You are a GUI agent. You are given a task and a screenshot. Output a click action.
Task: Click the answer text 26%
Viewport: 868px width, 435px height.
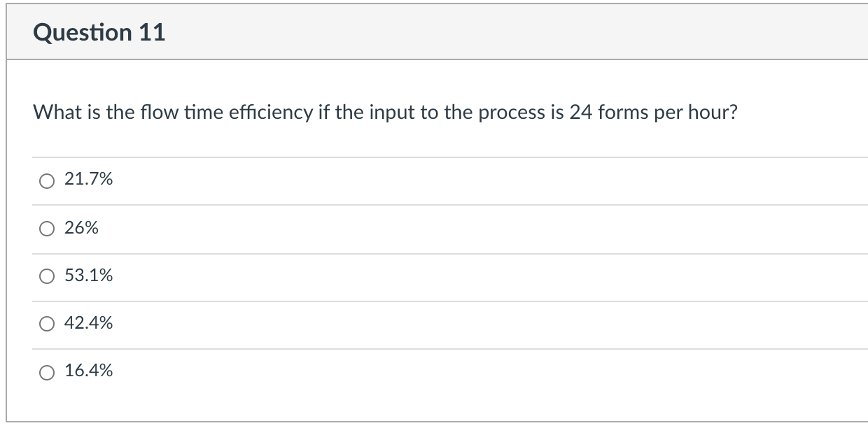[x=80, y=227]
